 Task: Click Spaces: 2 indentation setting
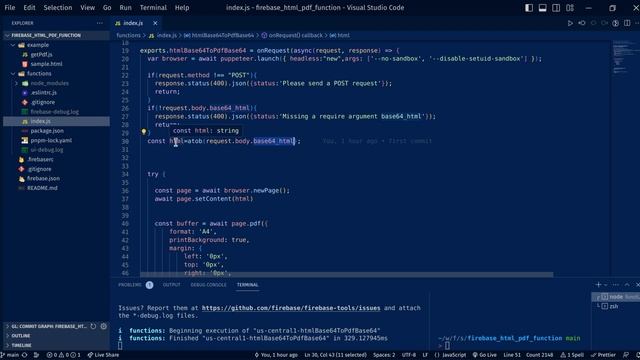coord(384,355)
